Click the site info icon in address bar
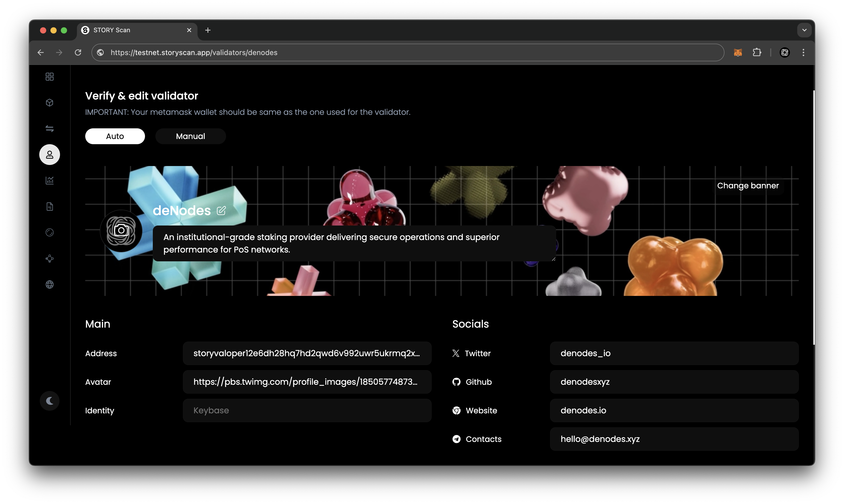The image size is (844, 504). coord(101,52)
